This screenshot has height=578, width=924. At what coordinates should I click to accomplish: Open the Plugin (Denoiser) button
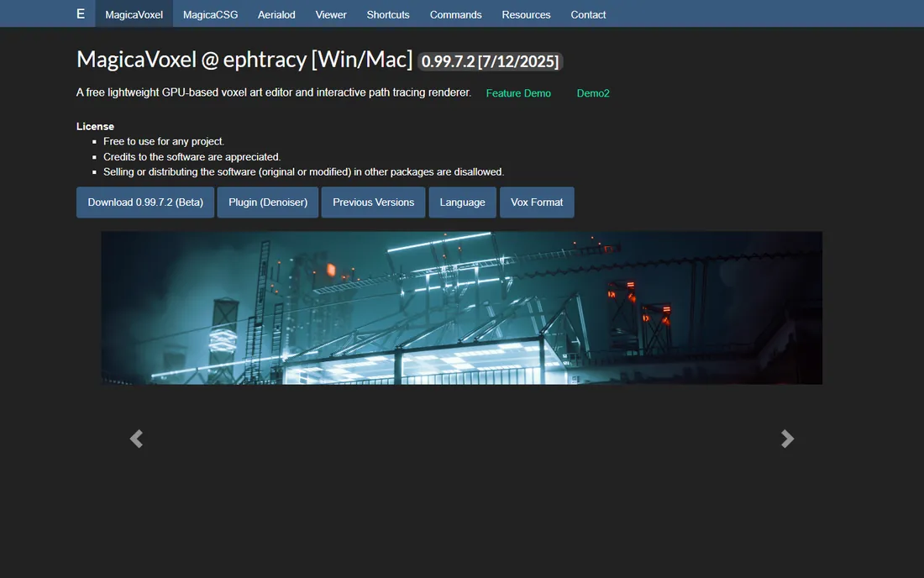coord(267,202)
